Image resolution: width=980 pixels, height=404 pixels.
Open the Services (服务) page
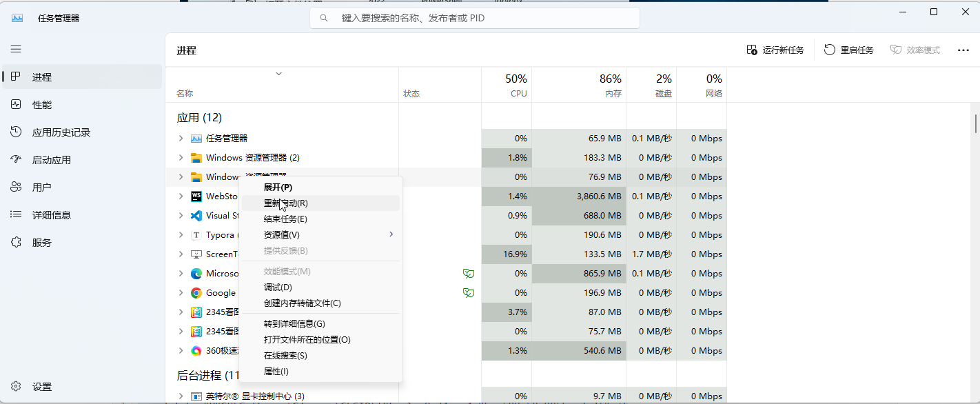(41, 243)
